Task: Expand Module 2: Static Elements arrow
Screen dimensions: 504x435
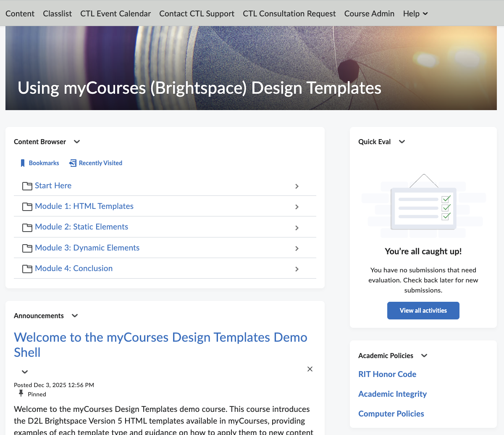Action: [x=297, y=228]
